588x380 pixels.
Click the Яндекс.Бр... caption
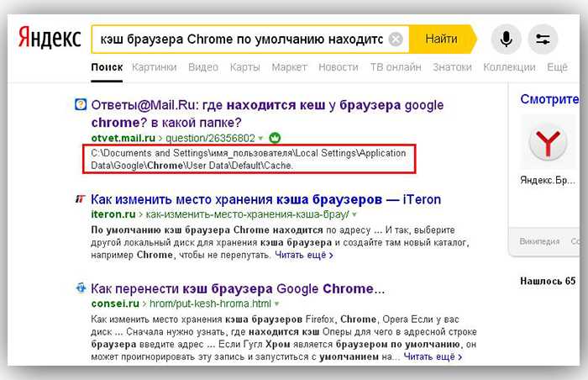coord(548,180)
